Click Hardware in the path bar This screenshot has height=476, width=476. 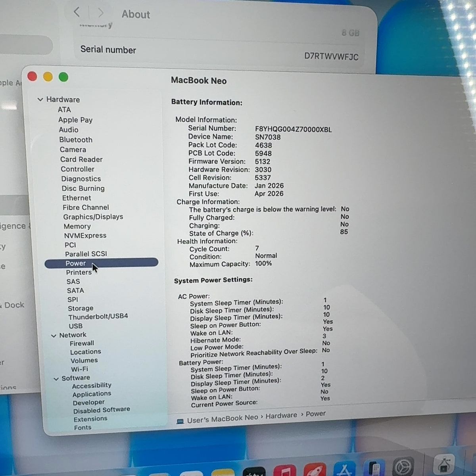point(281,416)
